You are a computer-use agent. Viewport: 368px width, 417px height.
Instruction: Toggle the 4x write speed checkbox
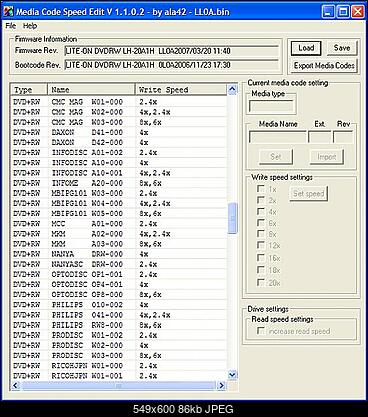click(261, 211)
